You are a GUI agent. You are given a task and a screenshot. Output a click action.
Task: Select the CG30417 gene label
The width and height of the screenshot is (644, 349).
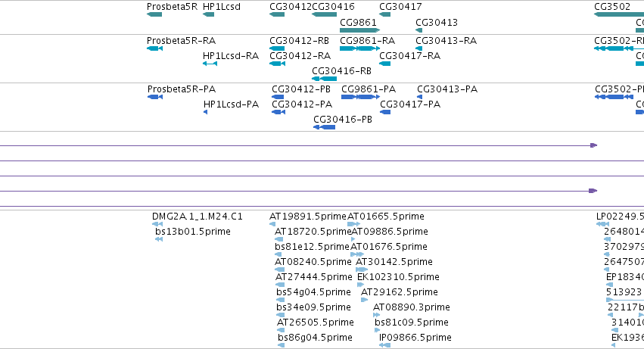(400, 7)
